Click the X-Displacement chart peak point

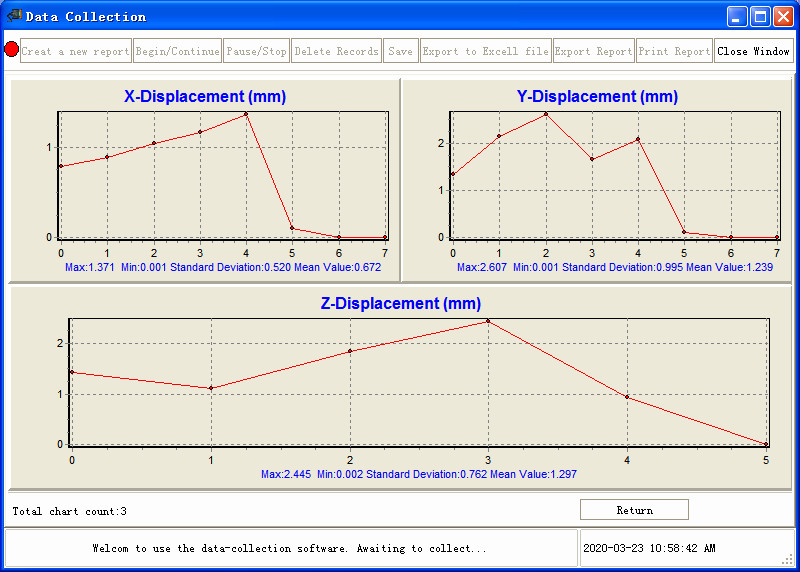coord(246,114)
